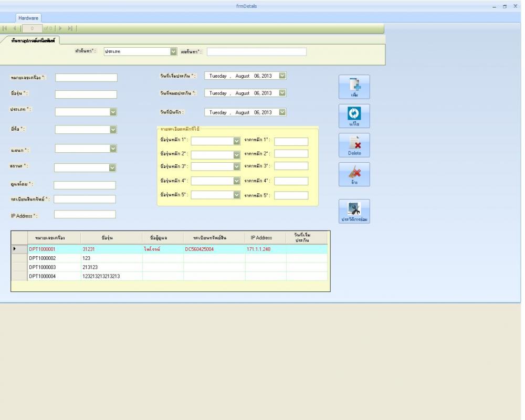The width and height of the screenshot is (525, 420).
Task: Click the IP Address input field
Action: point(85,214)
